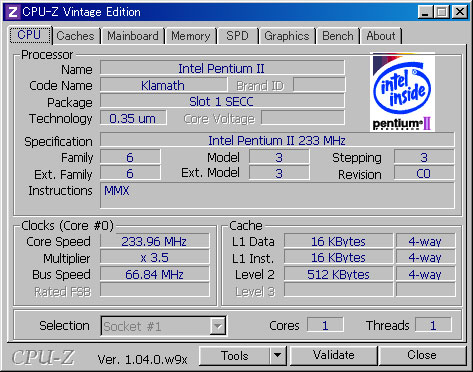Open the Graphics tab
The image size is (473, 372).
pyautogui.click(x=287, y=36)
